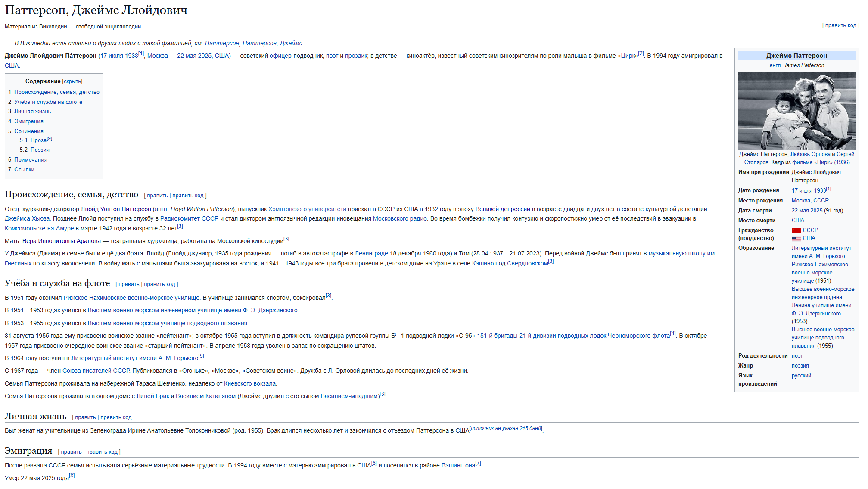The width and height of the screenshot is (868, 489).
Task: Click the USA flag icon in infobox
Action: click(x=796, y=238)
